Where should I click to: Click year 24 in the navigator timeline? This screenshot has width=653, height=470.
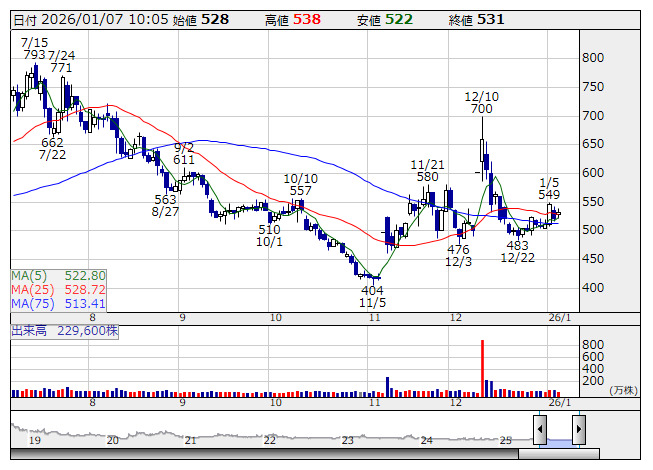[x=426, y=440]
